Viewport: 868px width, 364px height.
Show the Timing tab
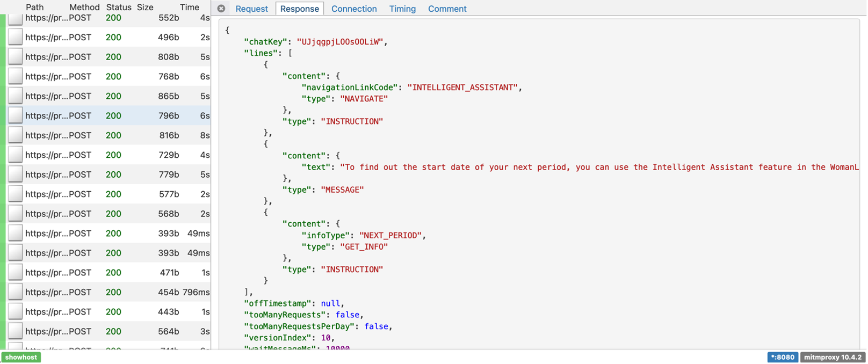point(402,9)
